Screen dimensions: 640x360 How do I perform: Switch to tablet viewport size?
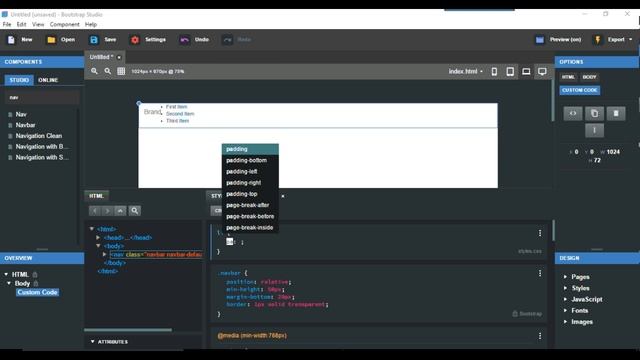510,71
